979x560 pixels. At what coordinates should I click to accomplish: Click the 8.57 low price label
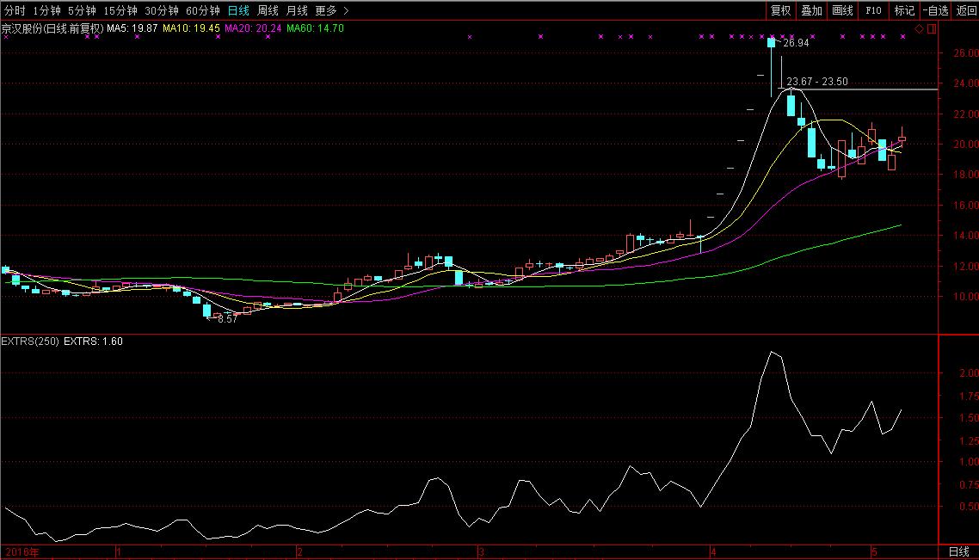(x=225, y=318)
